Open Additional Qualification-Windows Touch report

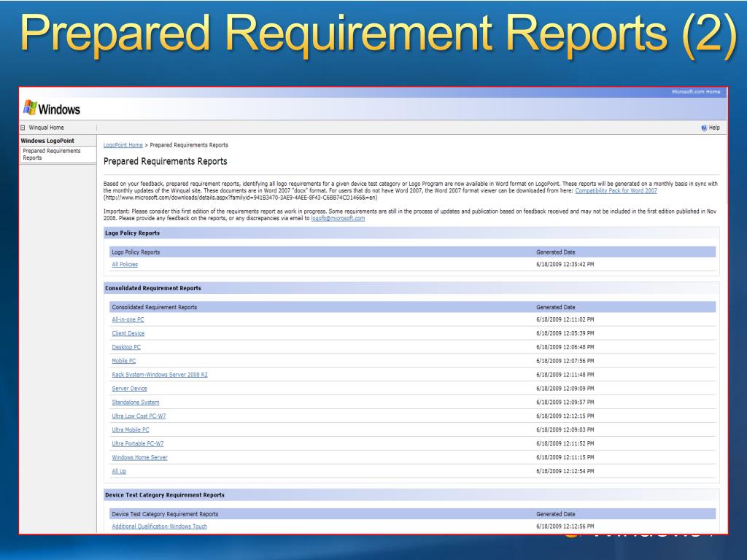pyautogui.click(x=160, y=526)
